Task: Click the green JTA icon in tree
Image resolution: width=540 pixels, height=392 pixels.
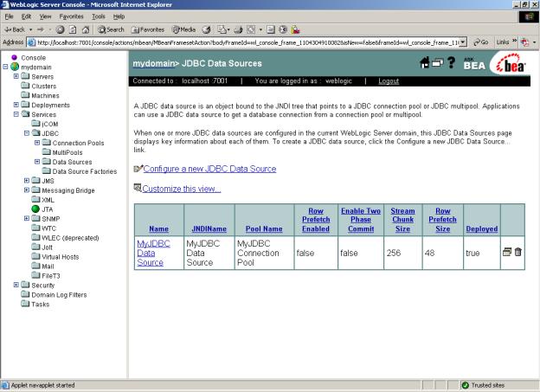Action: 35,209
